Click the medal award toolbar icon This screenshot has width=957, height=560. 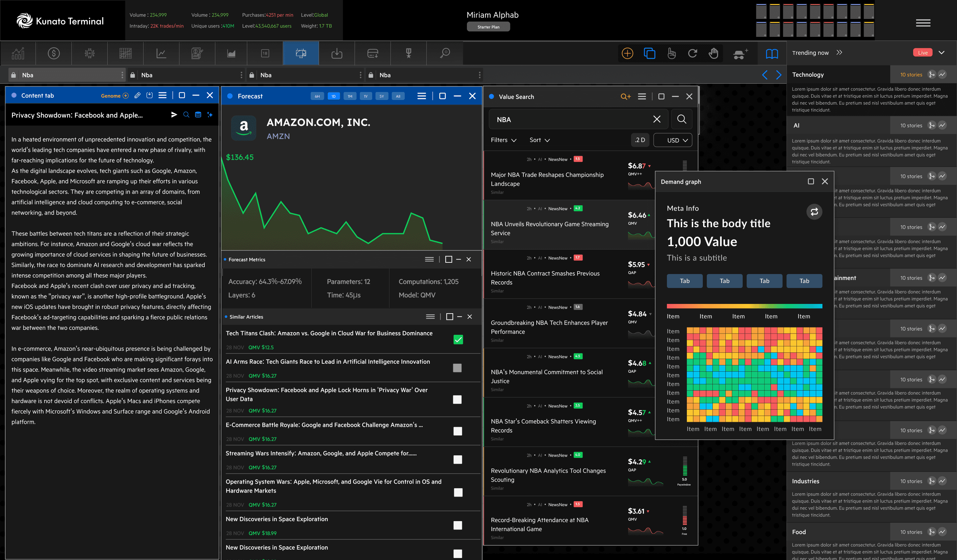409,53
